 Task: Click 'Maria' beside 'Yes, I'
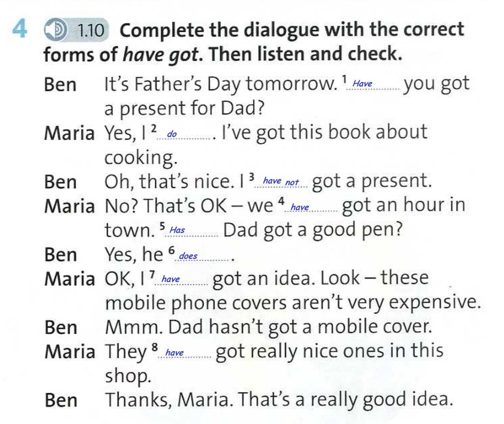[x=69, y=134]
